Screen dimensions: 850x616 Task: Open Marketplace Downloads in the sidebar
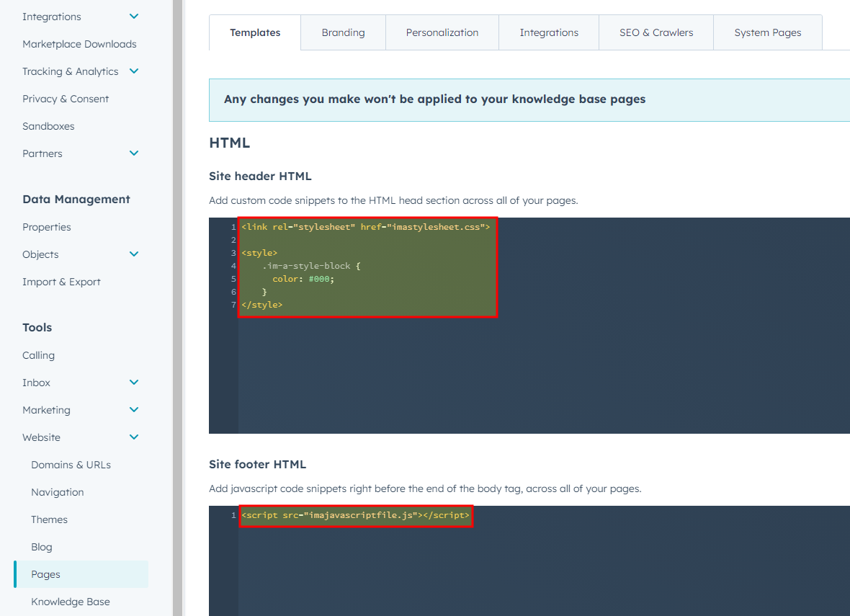click(x=79, y=44)
